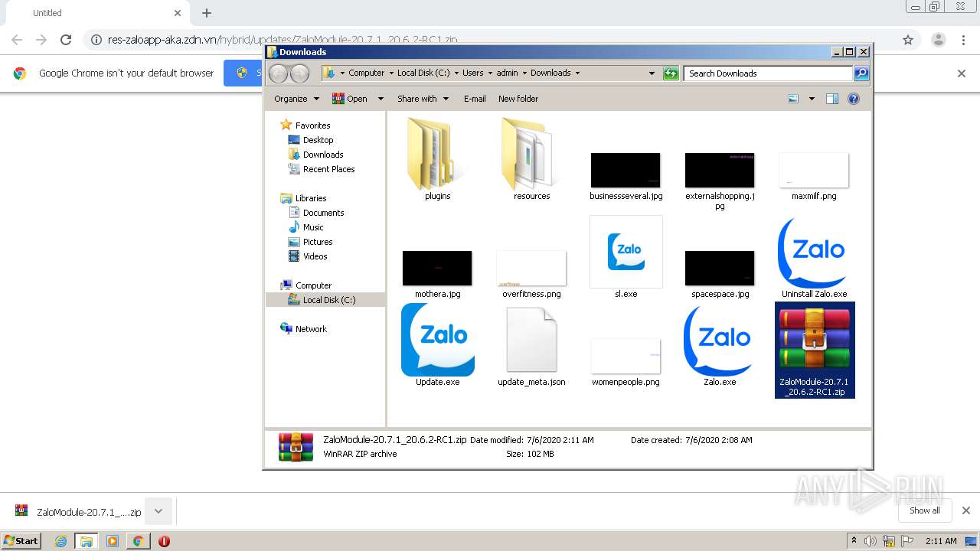Expand the Open button dropdown arrow
Viewport: 980px width, 551px height.
click(x=381, y=99)
